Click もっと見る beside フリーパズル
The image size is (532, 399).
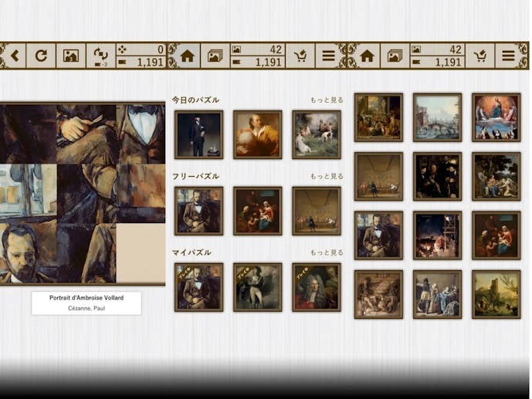(327, 176)
